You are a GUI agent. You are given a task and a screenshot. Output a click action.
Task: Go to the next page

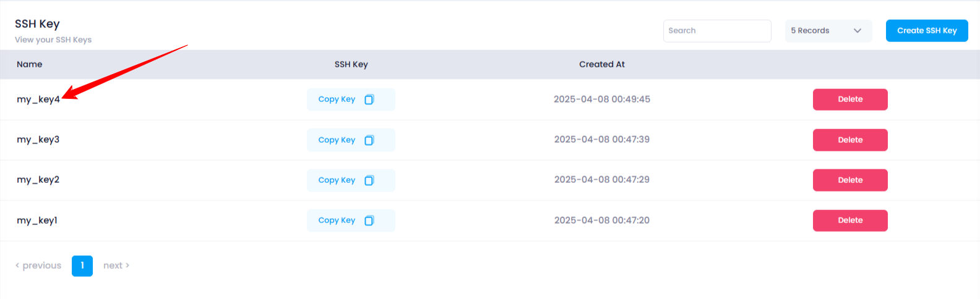[x=116, y=266]
